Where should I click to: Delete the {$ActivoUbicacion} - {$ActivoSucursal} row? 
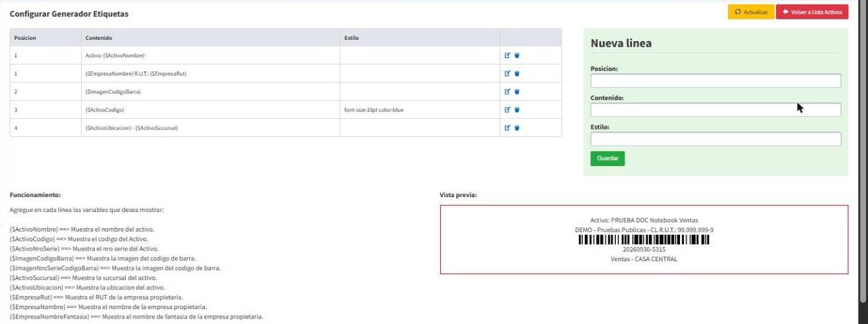(517, 128)
